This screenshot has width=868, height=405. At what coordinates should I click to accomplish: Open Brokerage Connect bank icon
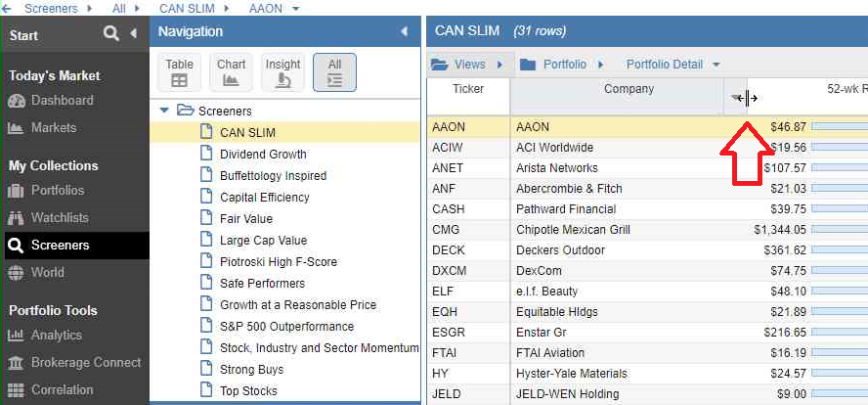pos(16,363)
